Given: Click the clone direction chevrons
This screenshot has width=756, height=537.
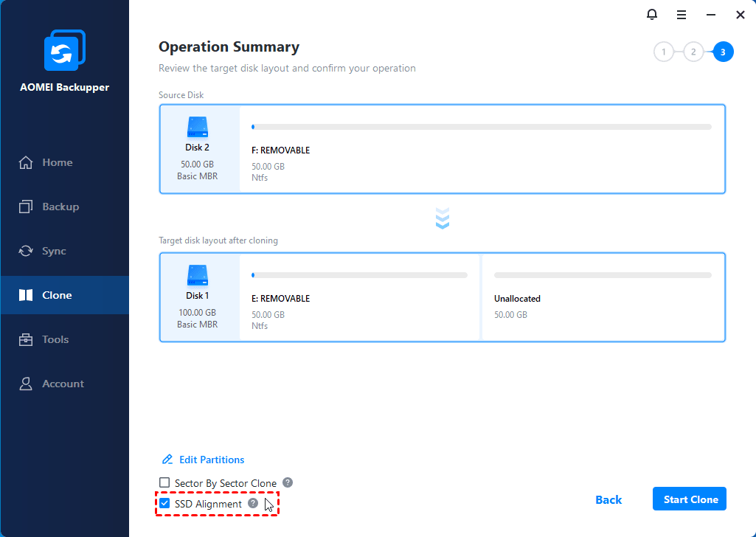Looking at the screenshot, I should coord(443,218).
